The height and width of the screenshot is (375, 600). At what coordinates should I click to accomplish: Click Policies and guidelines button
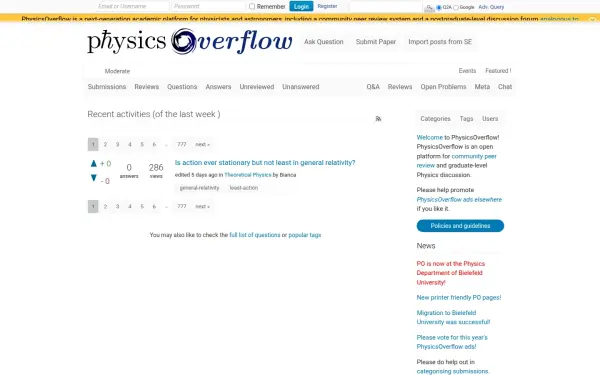460,226
